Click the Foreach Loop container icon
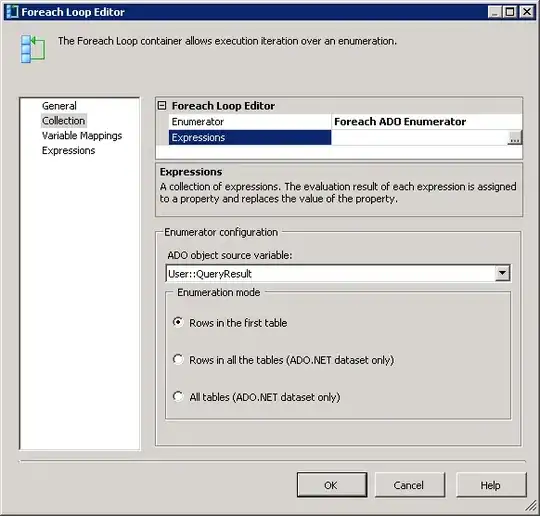This screenshot has width=540, height=516. click(33, 49)
